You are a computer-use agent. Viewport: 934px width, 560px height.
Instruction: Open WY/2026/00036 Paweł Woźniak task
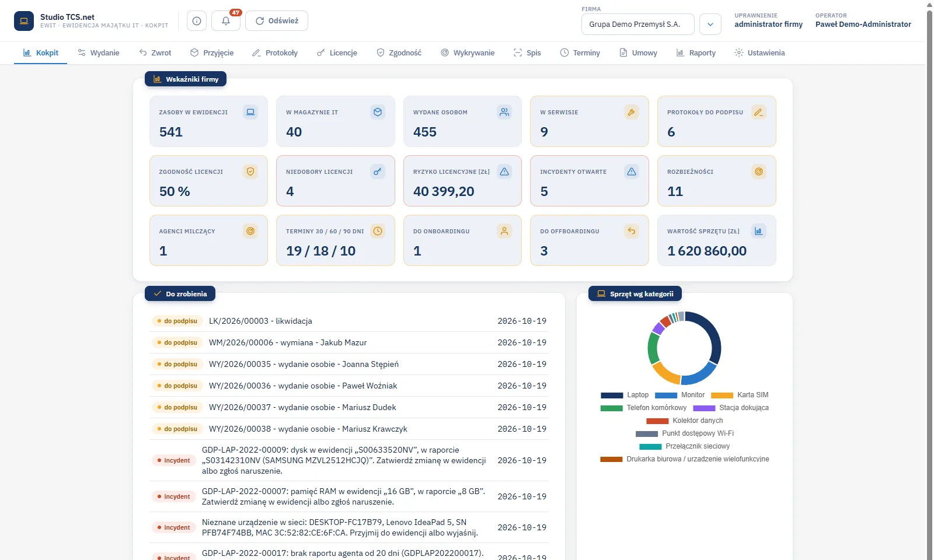(x=349, y=386)
